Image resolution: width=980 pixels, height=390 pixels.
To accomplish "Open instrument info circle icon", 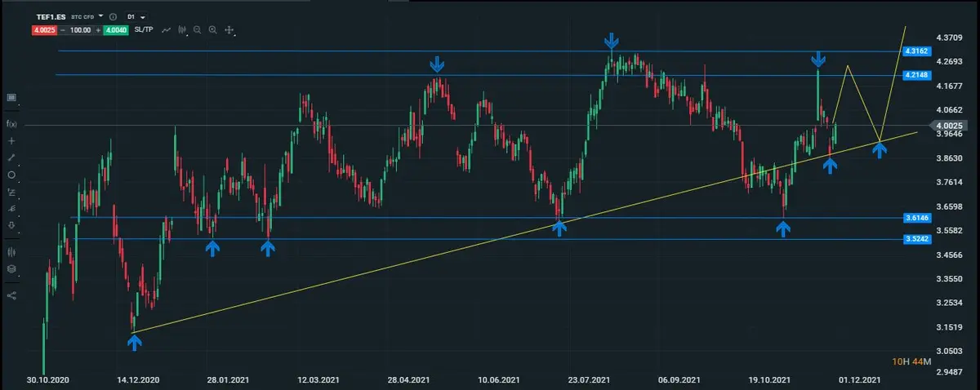I will coord(112,16).
